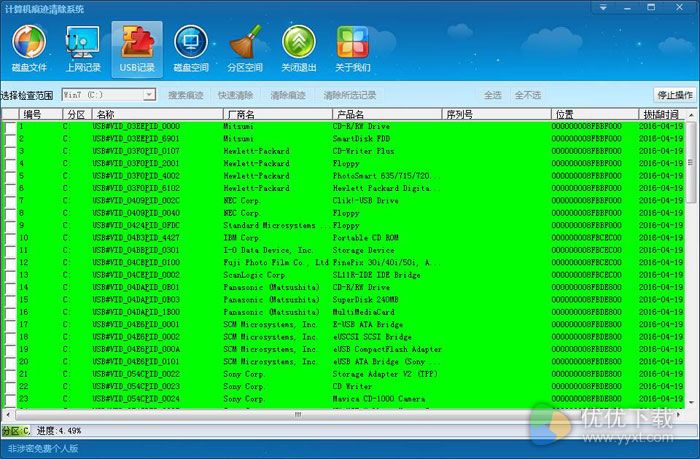Select the CD-Writer Plus product cell

point(363,151)
